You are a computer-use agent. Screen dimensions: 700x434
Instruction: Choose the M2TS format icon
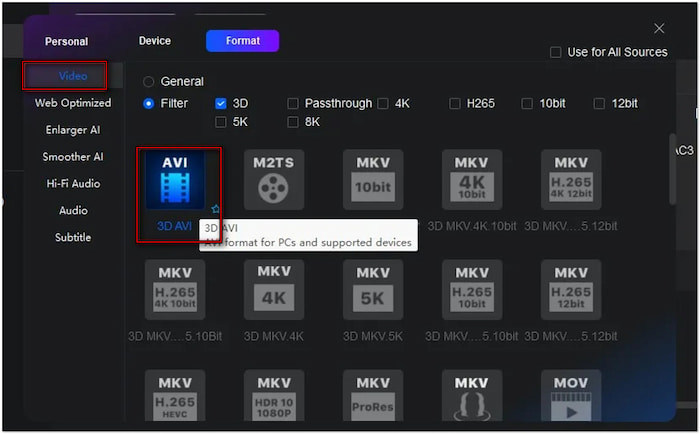(x=274, y=180)
